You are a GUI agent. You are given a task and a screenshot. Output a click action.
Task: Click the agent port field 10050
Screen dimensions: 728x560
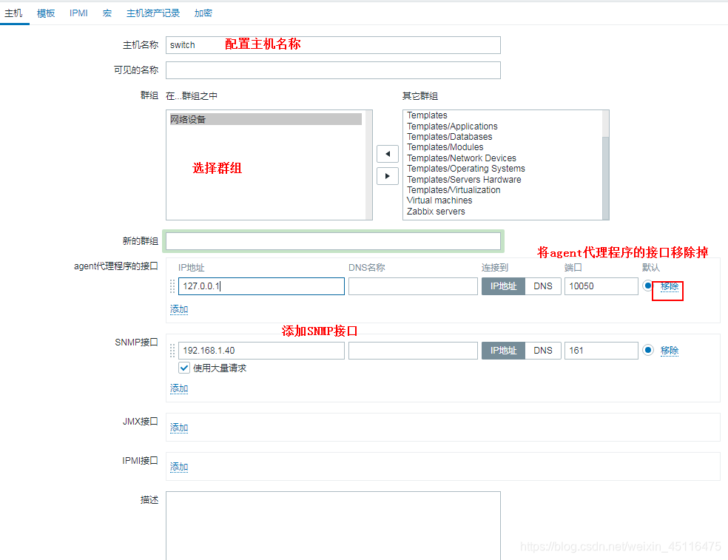[x=601, y=286]
